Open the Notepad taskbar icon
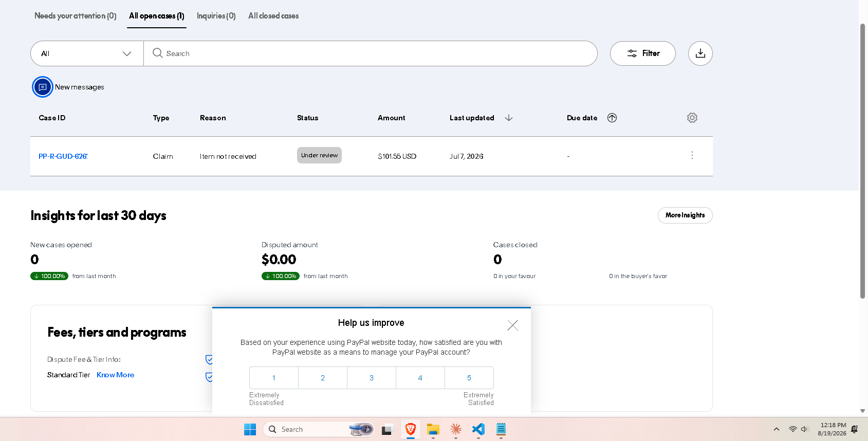The width and height of the screenshot is (868, 441). click(501, 429)
